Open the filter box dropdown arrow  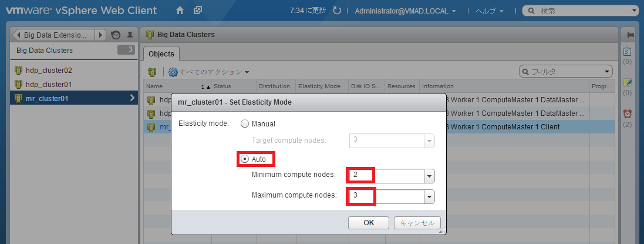(x=608, y=72)
